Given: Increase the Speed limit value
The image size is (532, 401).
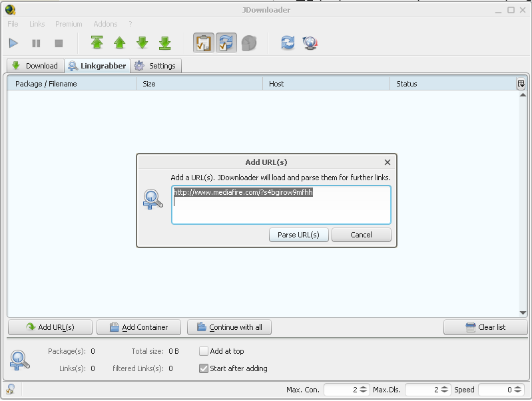Looking at the screenshot, I should [x=518, y=388].
